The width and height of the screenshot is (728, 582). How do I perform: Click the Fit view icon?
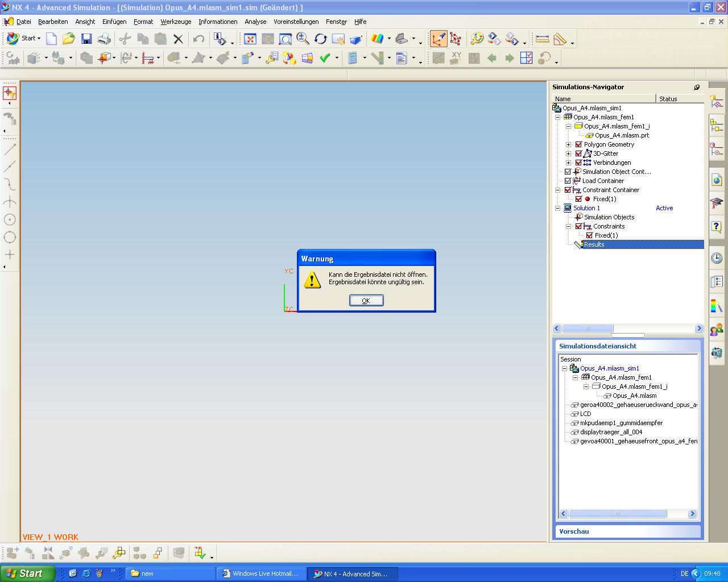pos(250,39)
